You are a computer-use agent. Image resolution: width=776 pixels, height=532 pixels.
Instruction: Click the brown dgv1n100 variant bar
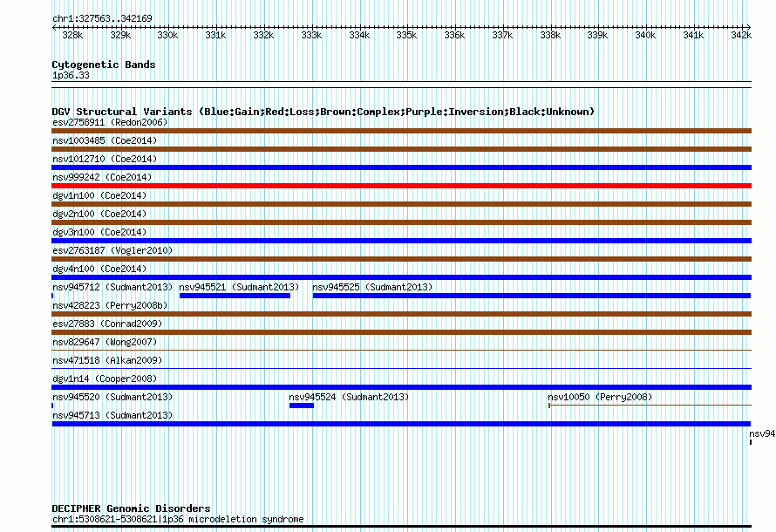[x=401, y=204]
